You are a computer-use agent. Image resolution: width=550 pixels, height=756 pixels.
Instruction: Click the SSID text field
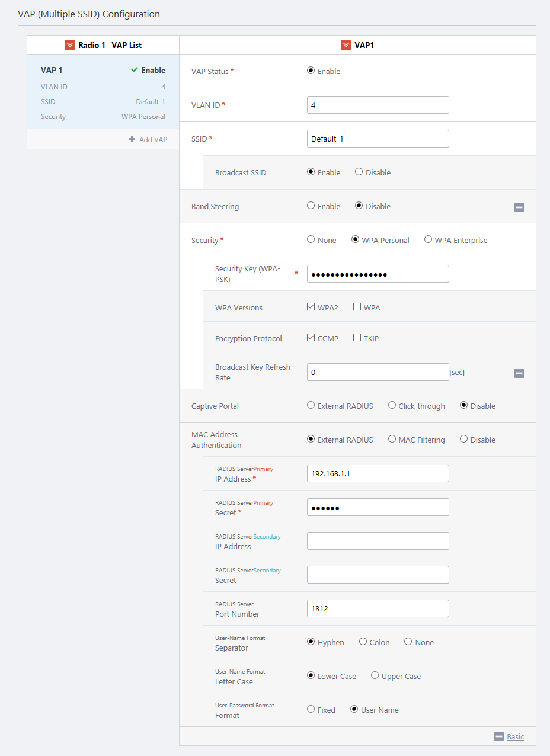coord(378,139)
